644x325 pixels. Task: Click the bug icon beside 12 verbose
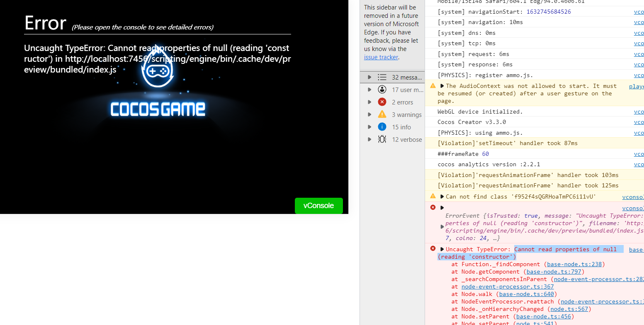point(382,139)
